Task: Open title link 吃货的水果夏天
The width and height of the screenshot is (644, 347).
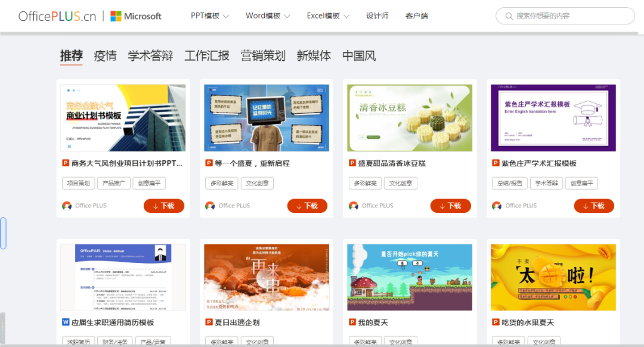Action: click(x=528, y=323)
